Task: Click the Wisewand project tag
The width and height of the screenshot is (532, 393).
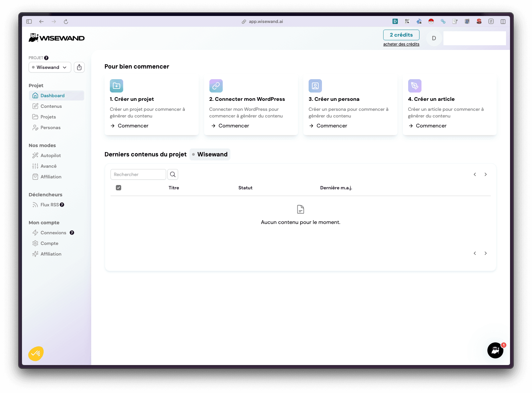Action: click(x=210, y=154)
